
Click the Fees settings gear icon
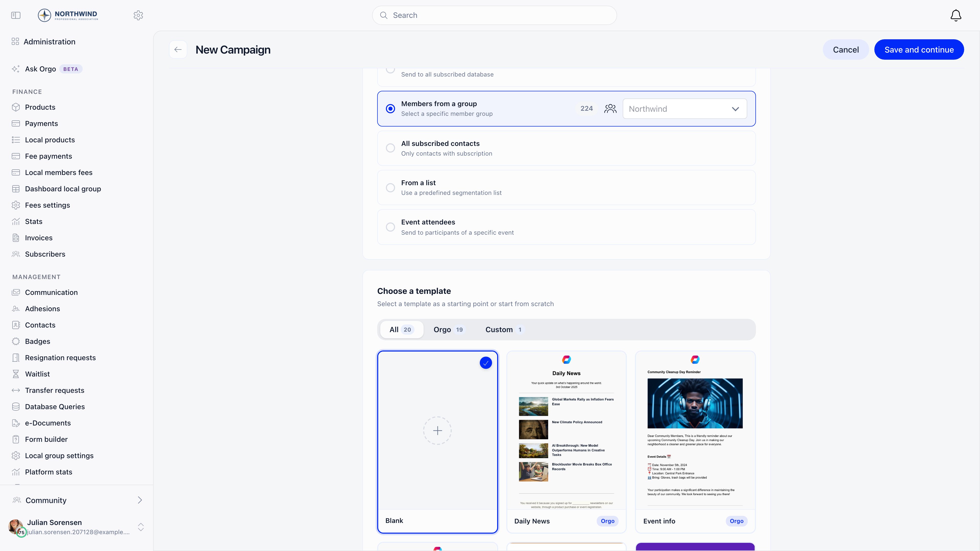16,205
